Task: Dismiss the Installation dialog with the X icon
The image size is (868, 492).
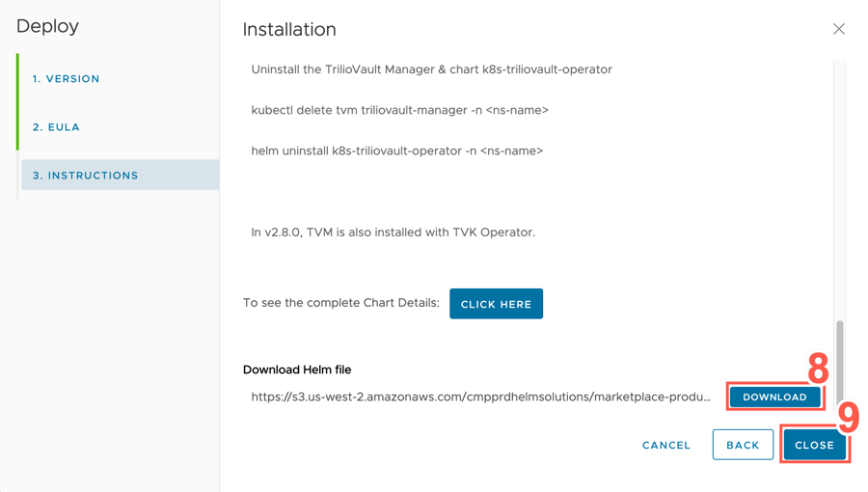Action: [839, 29]
